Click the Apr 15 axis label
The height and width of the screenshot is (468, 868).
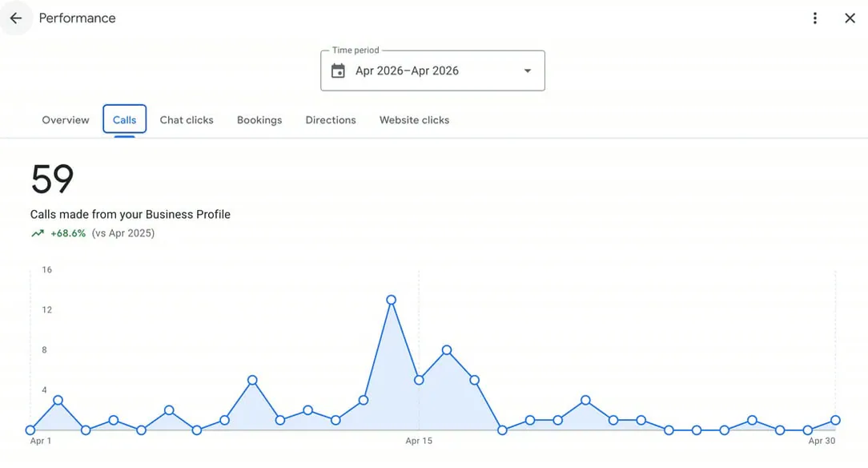pos(419,441)
